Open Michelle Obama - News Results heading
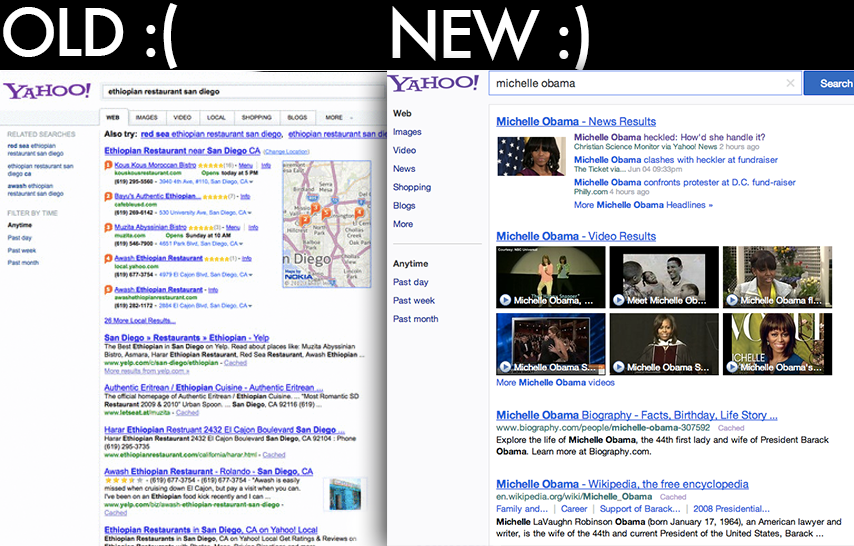This screenshot has height=546, width=854. click(x=576, y=122)
